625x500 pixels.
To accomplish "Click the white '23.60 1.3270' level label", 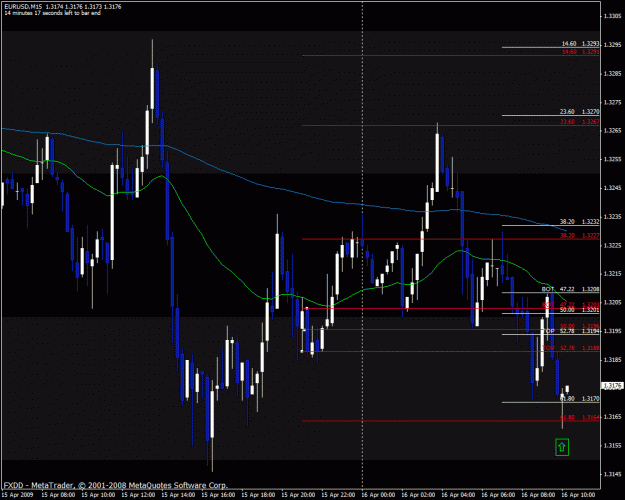I will (x=579, y=112).
